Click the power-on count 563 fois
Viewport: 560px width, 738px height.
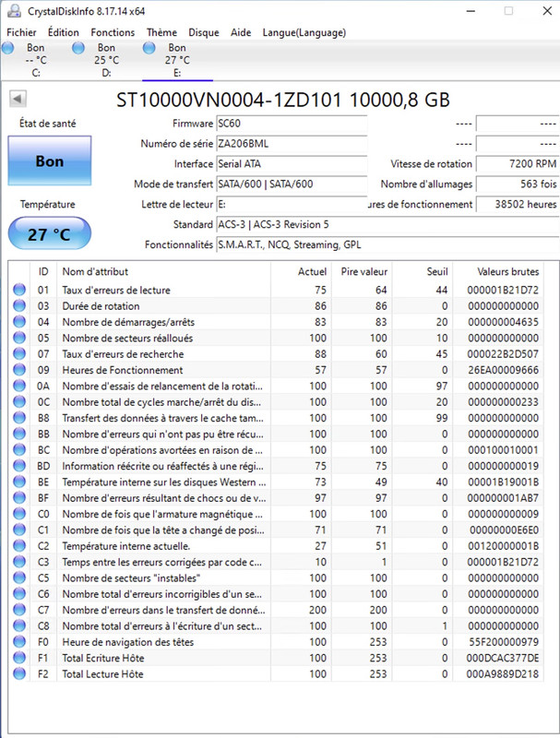pyautogui.click(x=518, y=184)
